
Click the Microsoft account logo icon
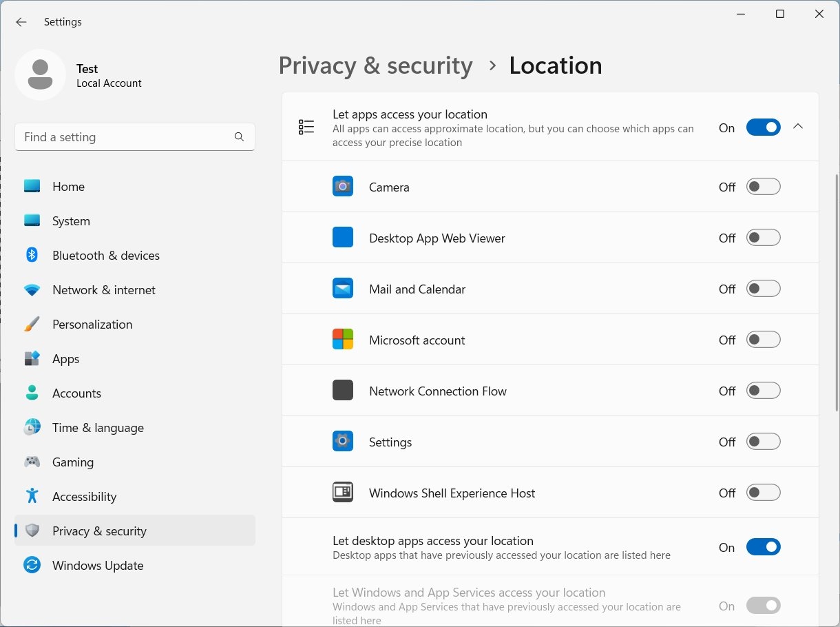tap(343, 340)
